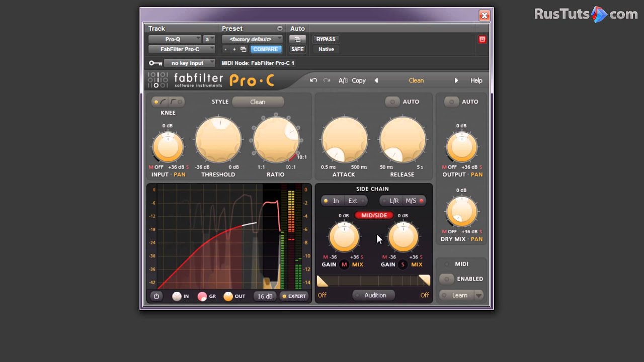This screenshot has height=362, width=644.
Task: Open the no key input dropdown
Action: pos(190,63)
